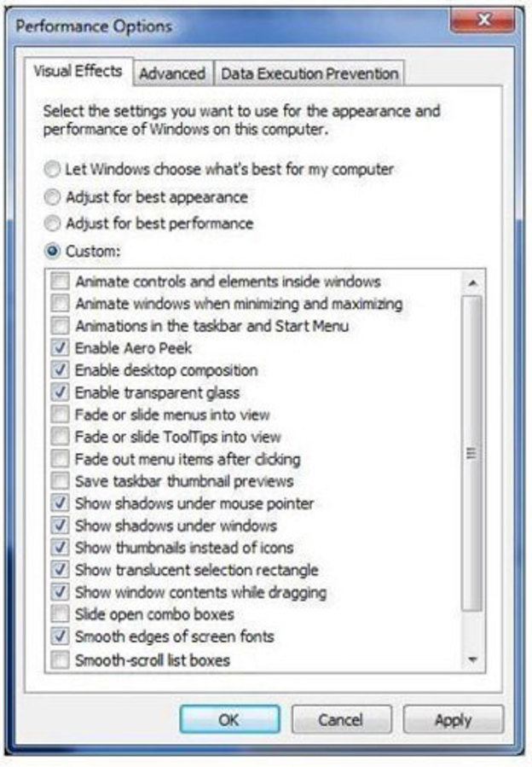Choose Adjust for best appearance option

[x=54, y=197]
